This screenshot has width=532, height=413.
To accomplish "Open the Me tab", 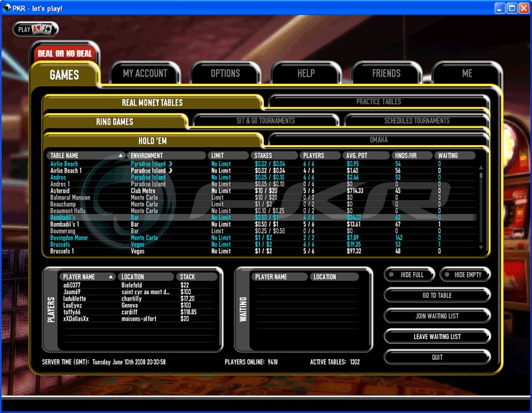I will click(x=467, y=73).
